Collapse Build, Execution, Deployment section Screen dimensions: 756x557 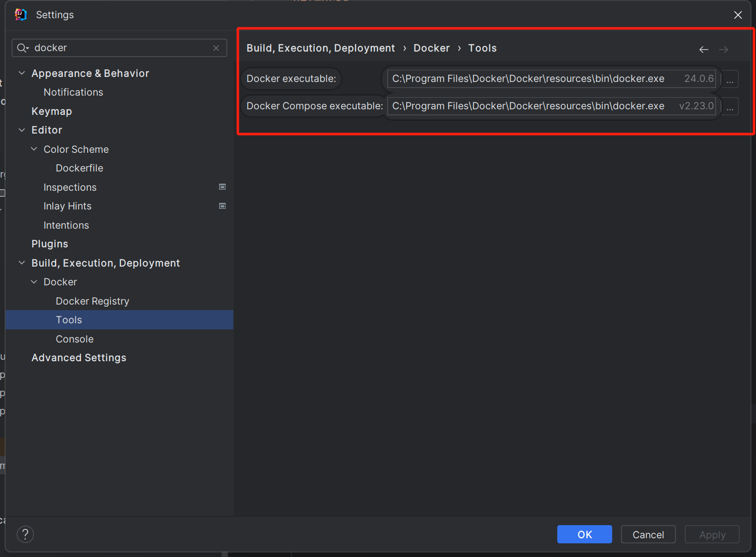point(22,263)
